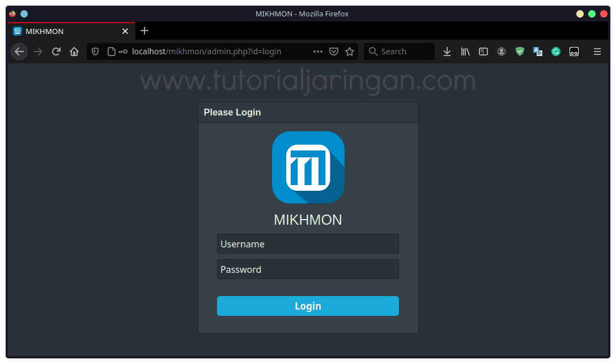Reload the MIKHMON login page

point(56,51)
